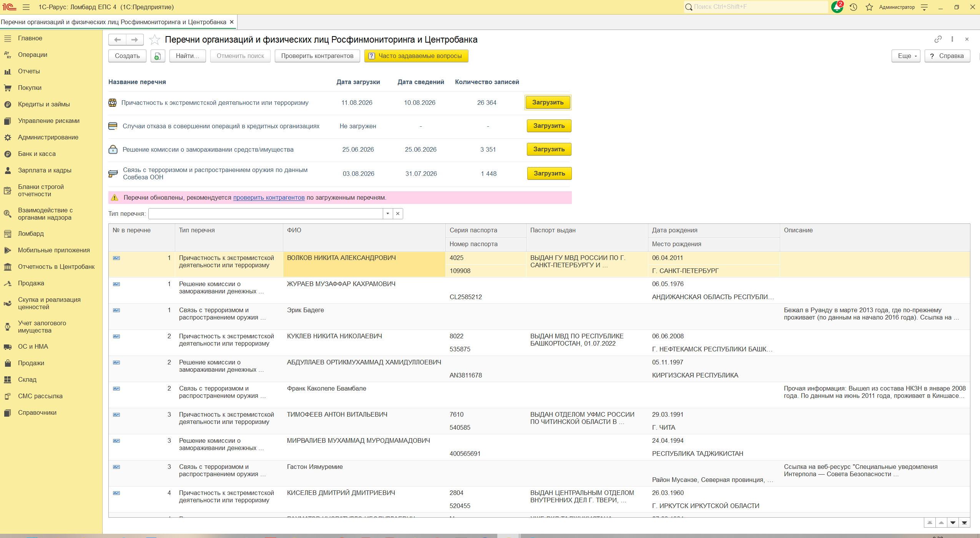Click the Администрирование gear icon
The height and width of the screenshot is (538, 980).
click(x=8, y=137)
